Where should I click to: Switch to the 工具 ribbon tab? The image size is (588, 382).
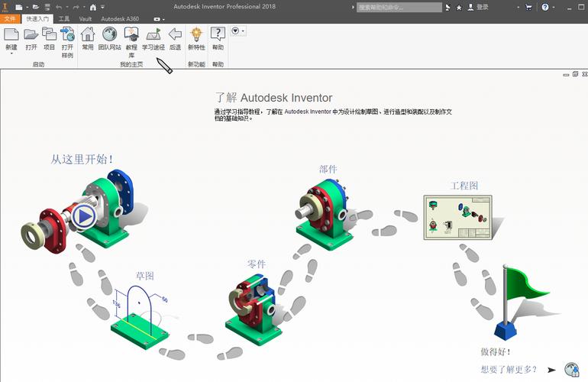(x=63, y=19)
